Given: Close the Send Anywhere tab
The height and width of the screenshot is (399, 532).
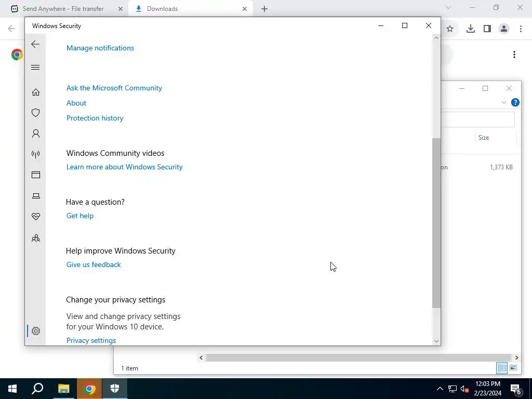Looking at the screenshot, I should click(x=121, y=9).
